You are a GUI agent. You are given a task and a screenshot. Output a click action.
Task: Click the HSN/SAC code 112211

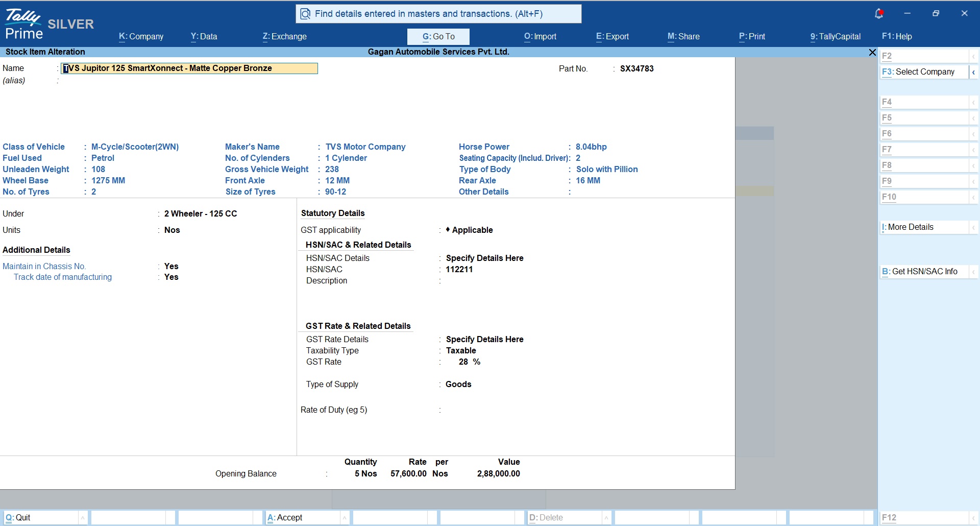pyautogui.click(x=459, y=269)
